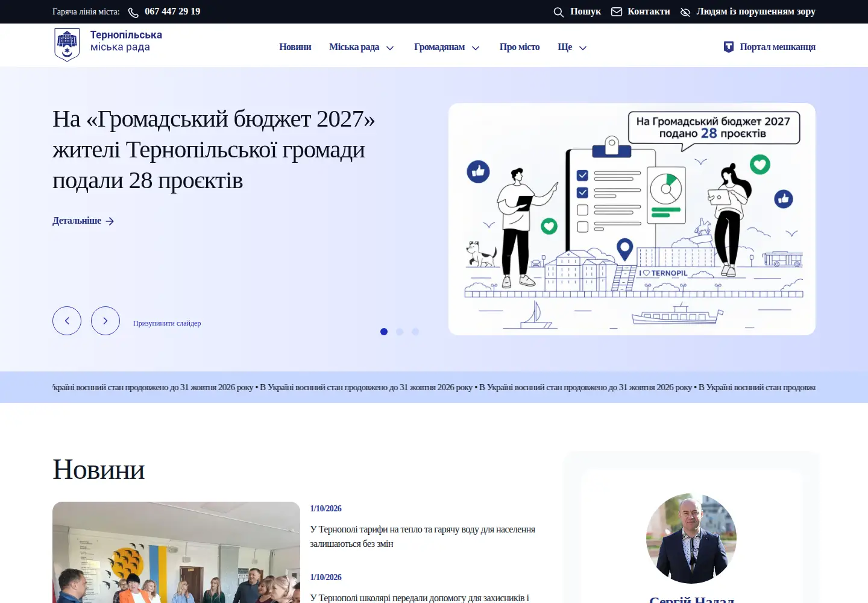This screenshot has width=868, height=603.
Task: Click Тернопільська міська рада site title
Action: tap(126, 41)
